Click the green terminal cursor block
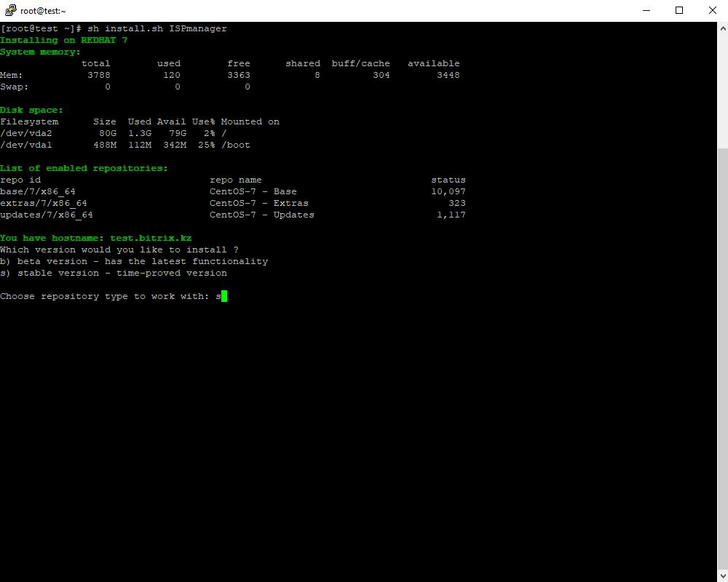Image resolution: width=728 pixels, height=582 pixels. click(224, 296)
